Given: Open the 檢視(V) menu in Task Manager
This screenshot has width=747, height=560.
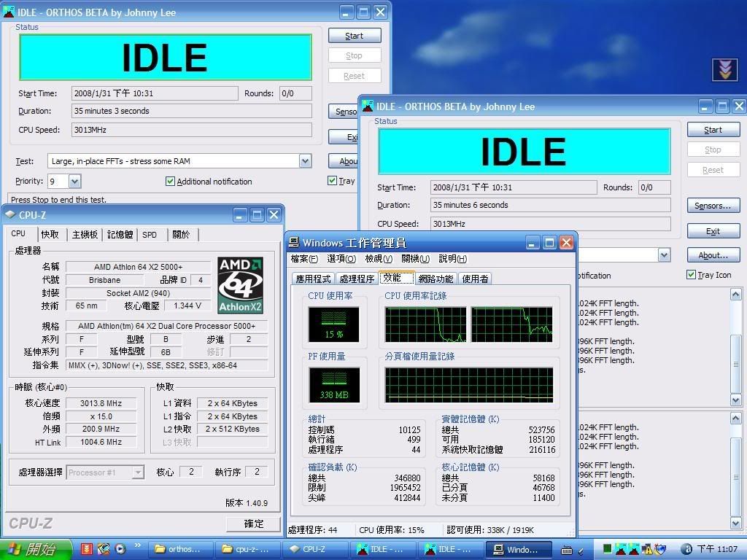Looking at the screenshot, I should (379, 259).
